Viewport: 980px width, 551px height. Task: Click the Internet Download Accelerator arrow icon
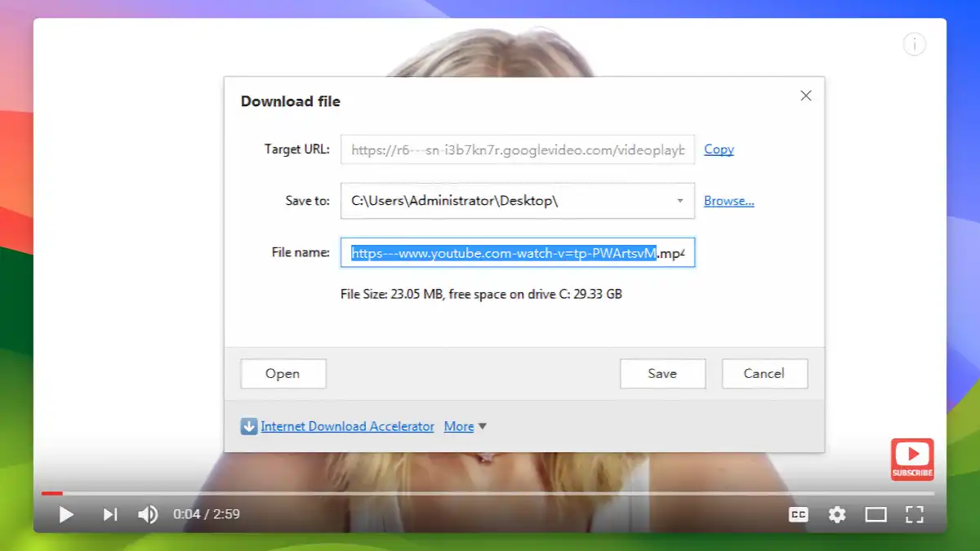(x=248, y=426)
